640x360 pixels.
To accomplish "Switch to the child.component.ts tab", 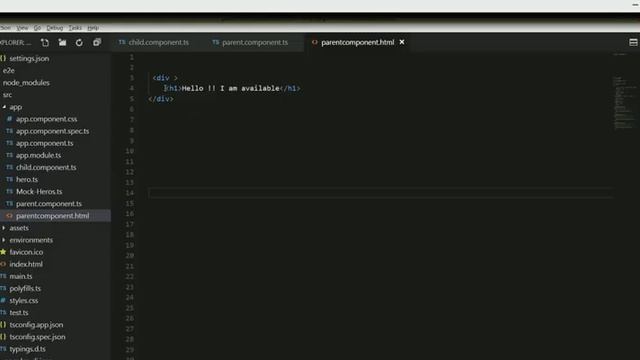I will tap(159, 42).
